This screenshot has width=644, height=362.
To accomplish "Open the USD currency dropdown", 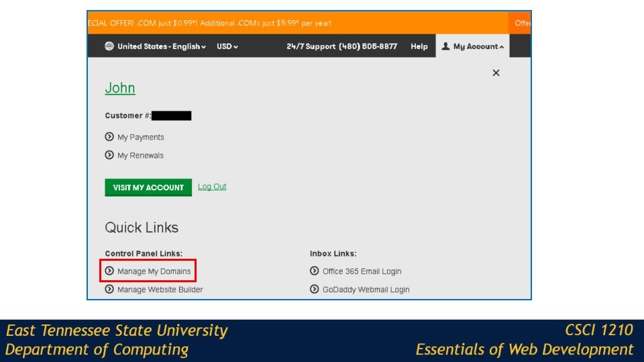I will (227, 46).
